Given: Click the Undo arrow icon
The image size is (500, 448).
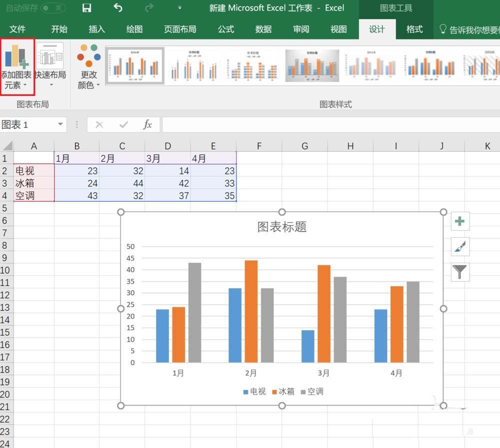Looking at the screenshot, I should (x=118, y=8).
